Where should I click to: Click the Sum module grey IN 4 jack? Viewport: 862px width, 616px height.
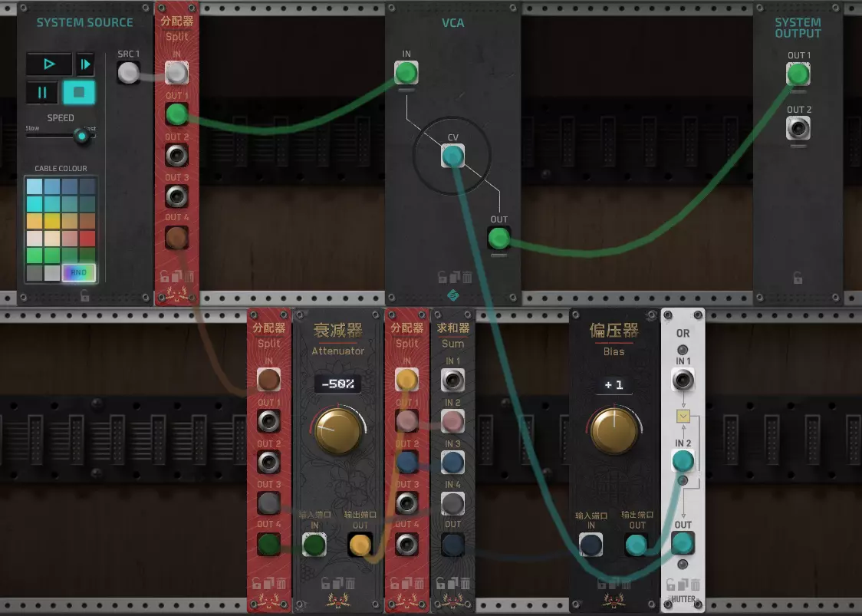pos(453,503)
